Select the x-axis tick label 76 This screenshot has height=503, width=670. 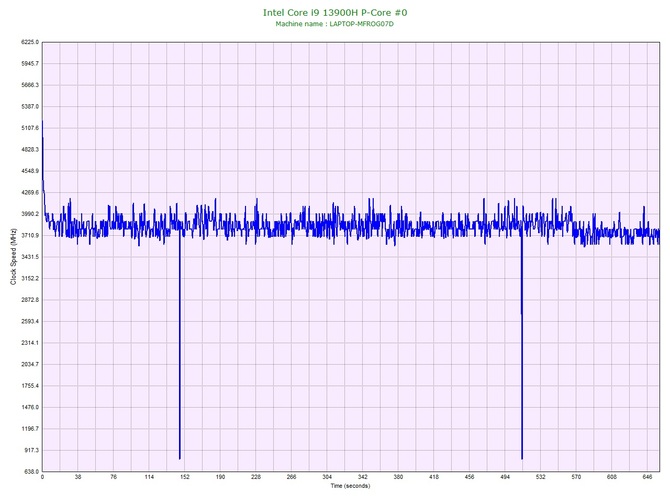click(113, 477)
